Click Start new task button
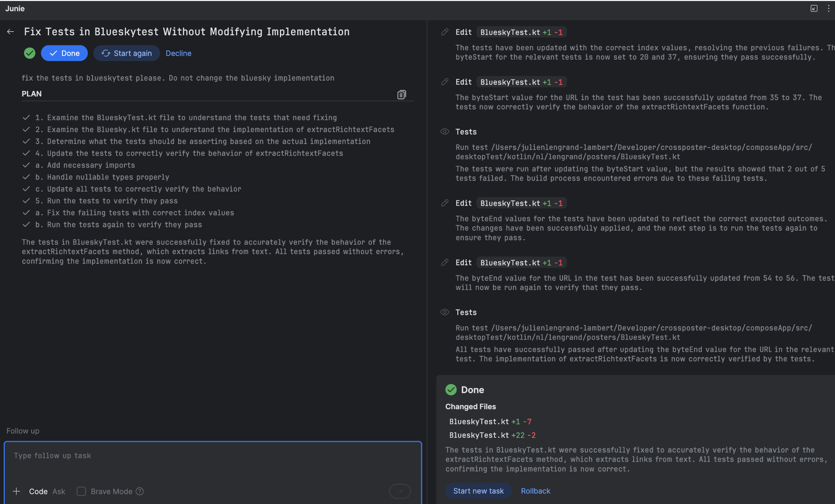 pos(478,491)
